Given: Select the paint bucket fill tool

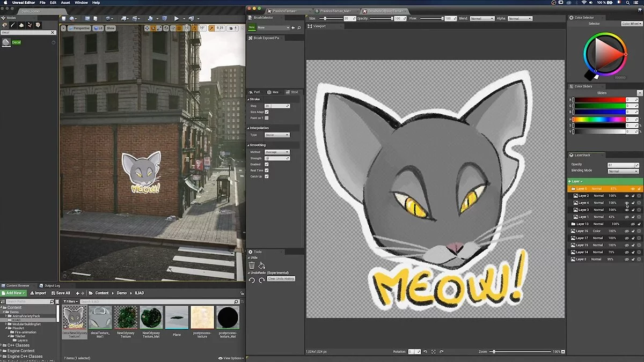Looking at the screenshot, I should point(261,265).
